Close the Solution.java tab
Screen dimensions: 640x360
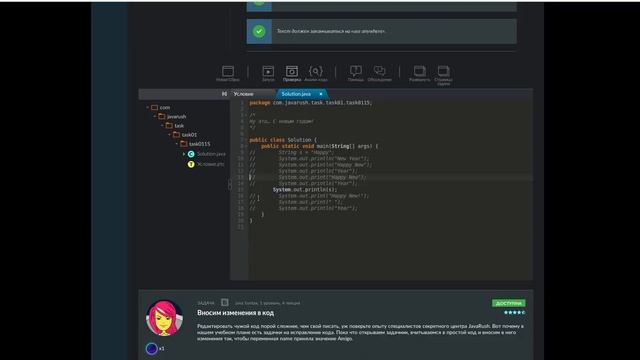321,94
